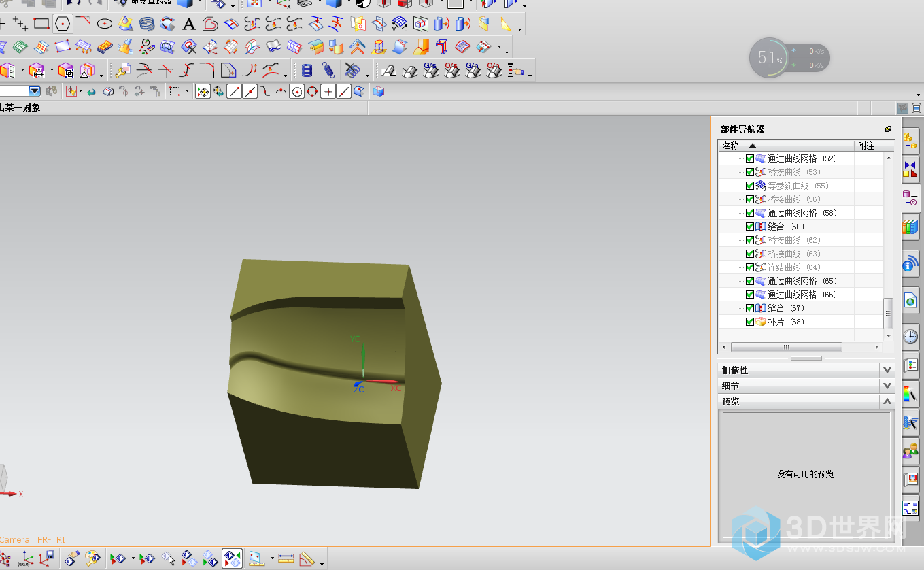
Task: Select the cone-shaped Curve on Surface tool
Action: click(x=126, y=24)
